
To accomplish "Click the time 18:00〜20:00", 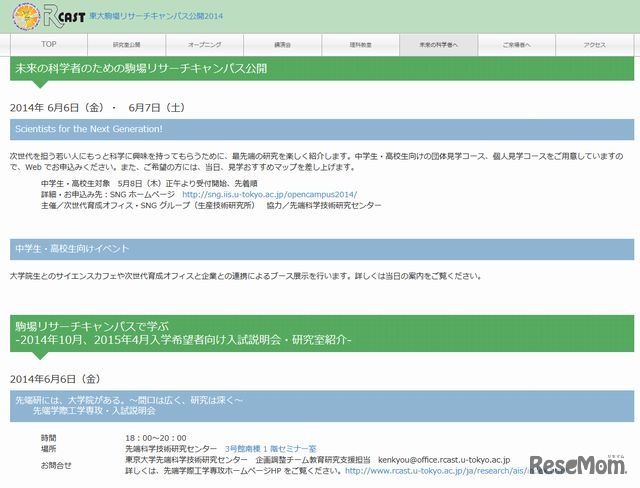I will click(156, 438).
